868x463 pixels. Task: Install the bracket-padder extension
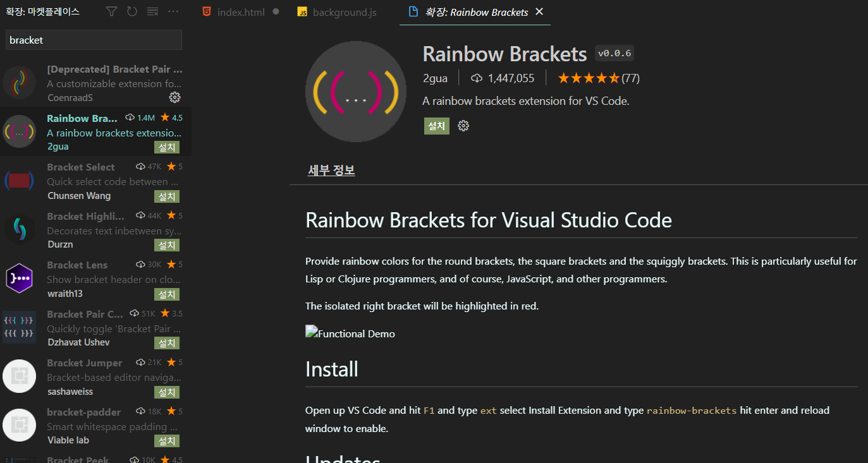pos(167,441)
